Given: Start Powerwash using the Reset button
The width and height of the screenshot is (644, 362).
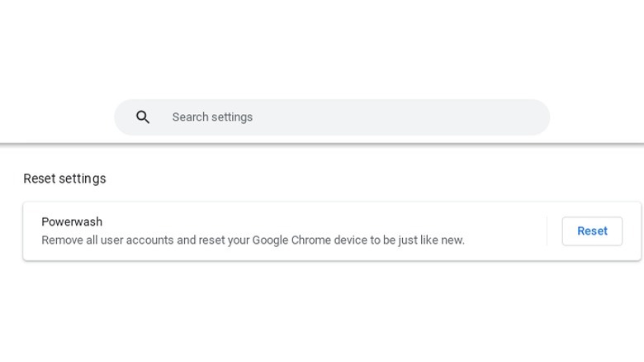Looking at the screenshot, I should tap(592, 231).
